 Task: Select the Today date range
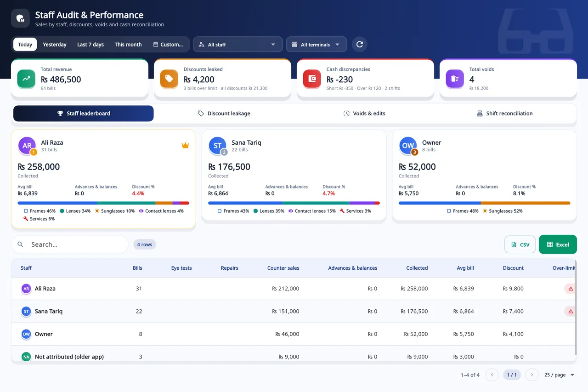(x=25, y=45)
